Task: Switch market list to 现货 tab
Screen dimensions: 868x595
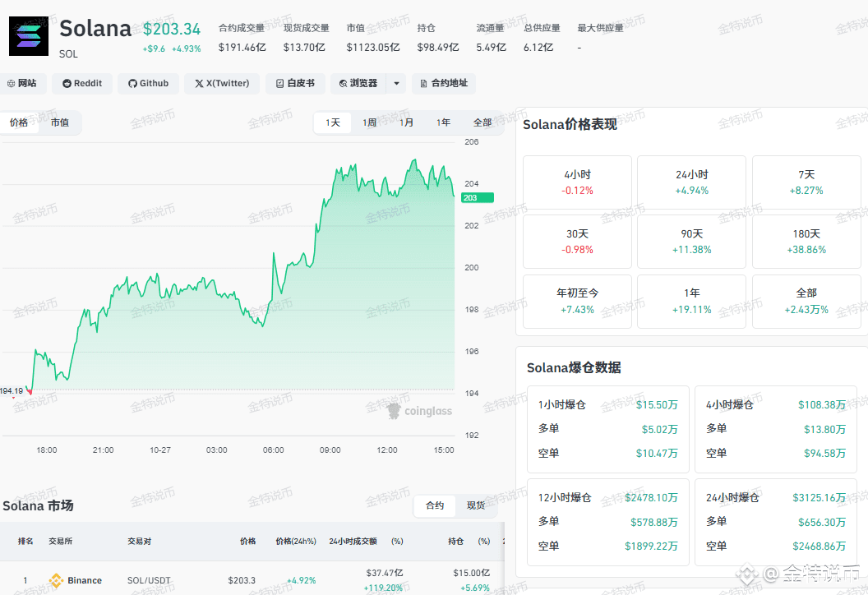Action: point(476,505)
